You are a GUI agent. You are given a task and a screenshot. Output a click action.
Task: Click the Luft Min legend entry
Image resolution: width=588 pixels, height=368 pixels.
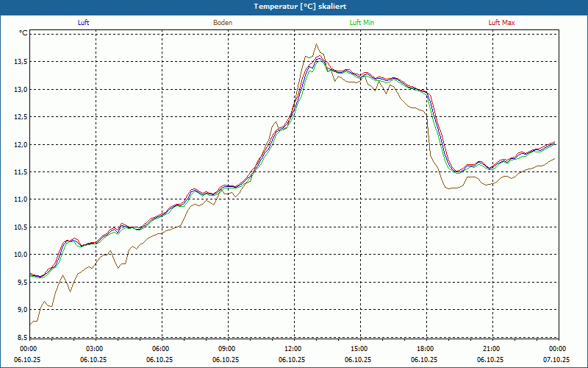[362, 23]
